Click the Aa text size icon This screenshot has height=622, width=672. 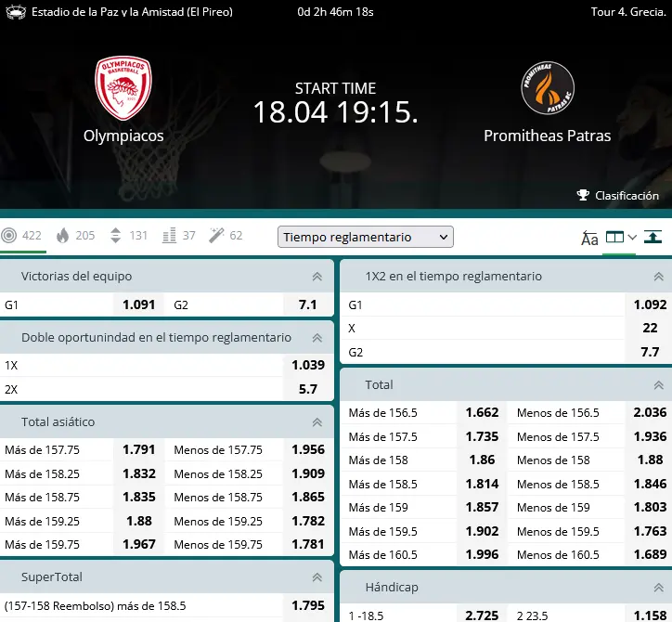[589, 238]
